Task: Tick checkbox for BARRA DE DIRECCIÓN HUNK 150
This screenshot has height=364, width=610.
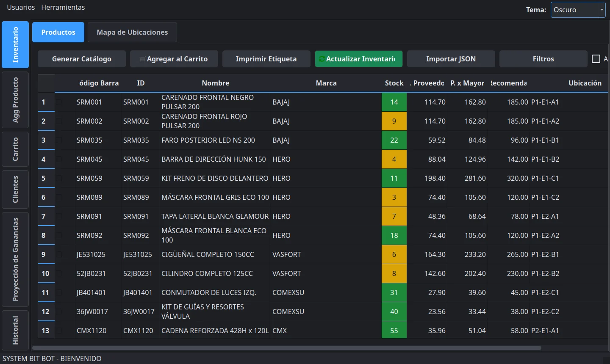Action: point(59,159)
